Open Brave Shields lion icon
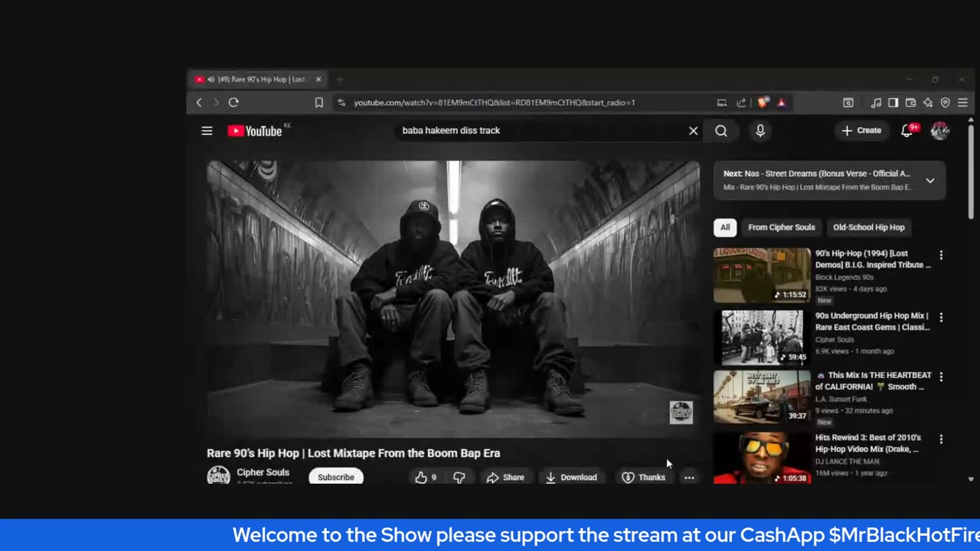This screenshot has height=551, width=980. point(763,103)
